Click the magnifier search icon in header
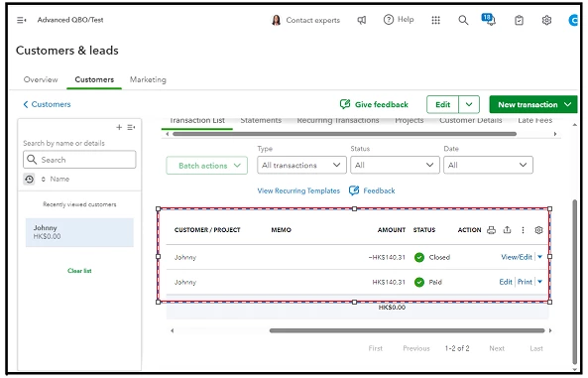This screenshot has width=588, height=378. [463, 20]
